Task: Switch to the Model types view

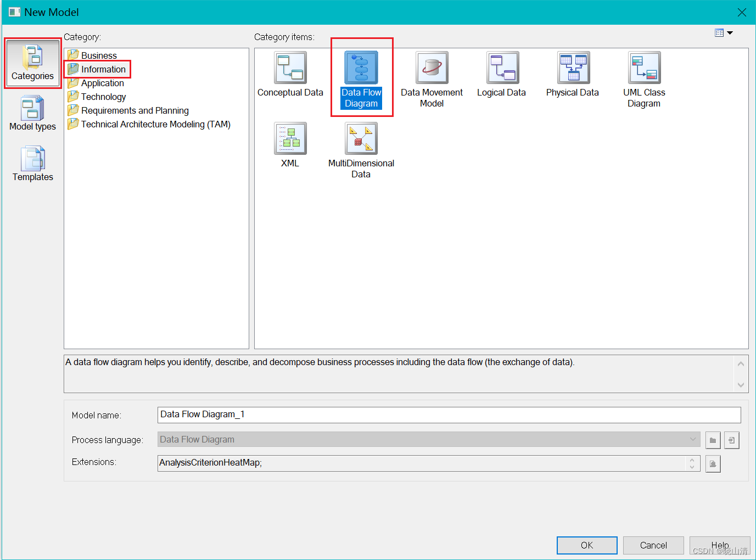Action: (32, 114)
